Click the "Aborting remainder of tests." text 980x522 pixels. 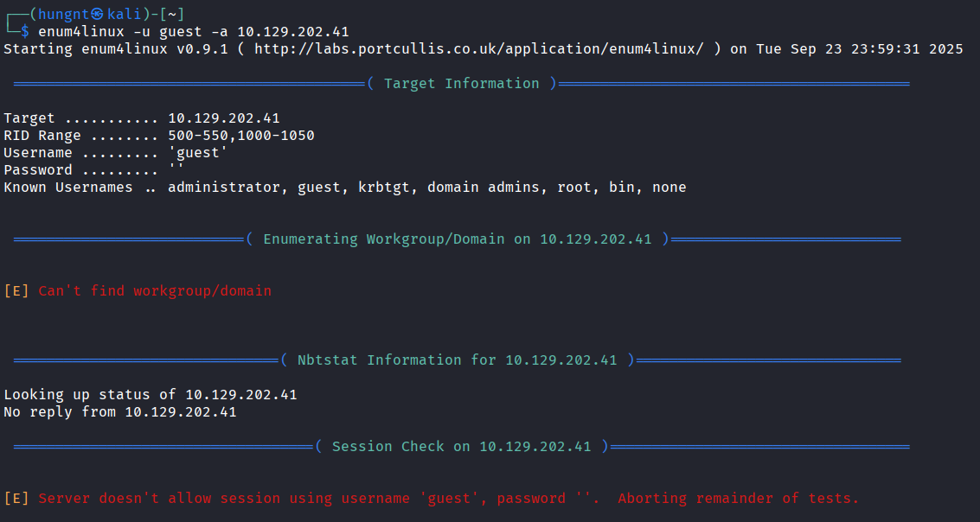tap(739, 499)
